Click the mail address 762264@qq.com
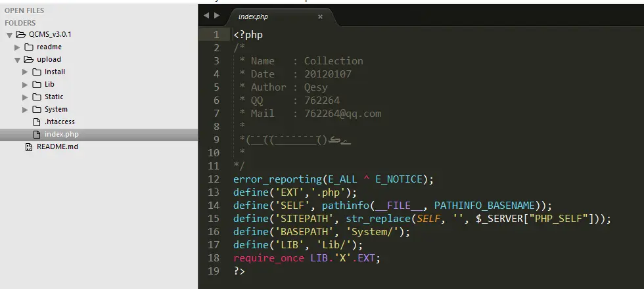 click(x=342, y=114)
